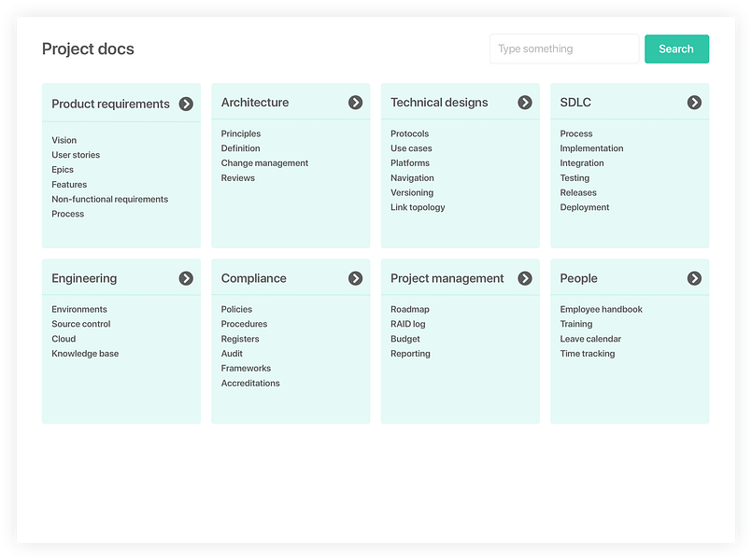Viewport: 752px width, 560px height.
Task: Open the Leave calendar link
Action: pyautogui.click(x=590, y=339)
